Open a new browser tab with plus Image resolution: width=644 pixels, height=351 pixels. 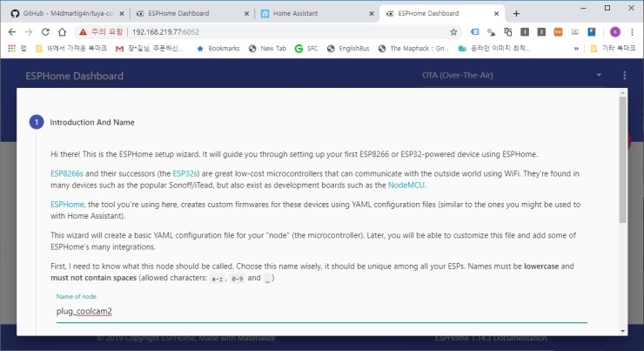pyautogui.click(x=516, y=14)
